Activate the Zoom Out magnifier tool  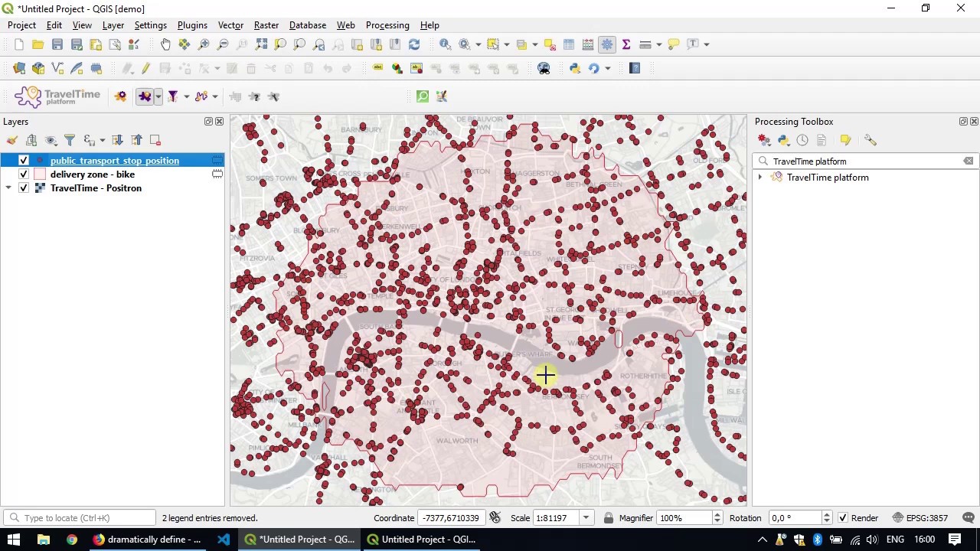pyautogui.click(x=223, y=44)
